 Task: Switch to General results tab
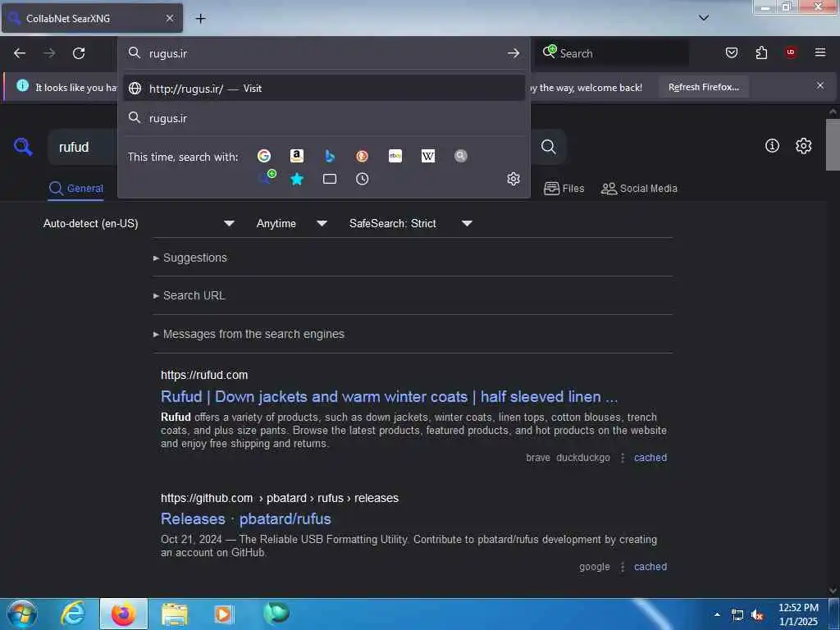[x=76, y=189]
